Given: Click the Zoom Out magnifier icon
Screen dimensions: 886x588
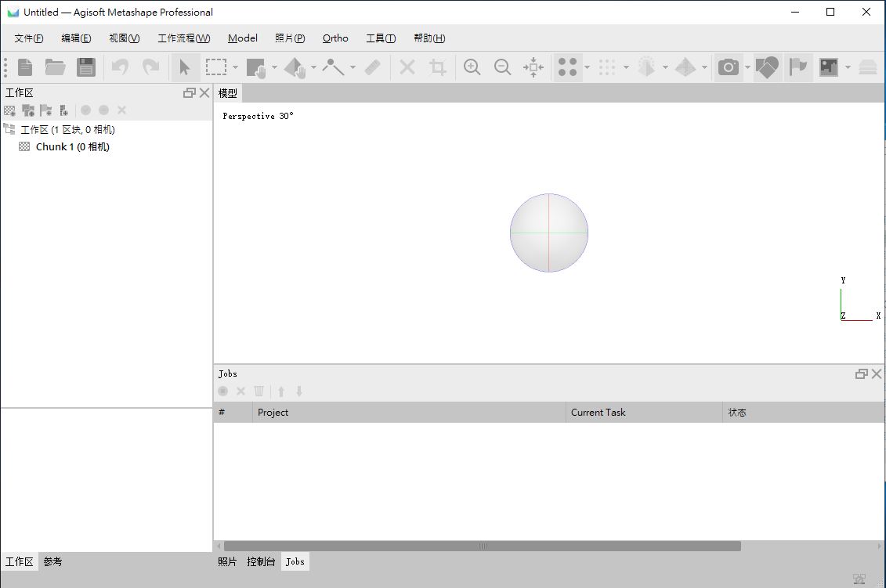Looking at the screenshot, I should [503, 67].
